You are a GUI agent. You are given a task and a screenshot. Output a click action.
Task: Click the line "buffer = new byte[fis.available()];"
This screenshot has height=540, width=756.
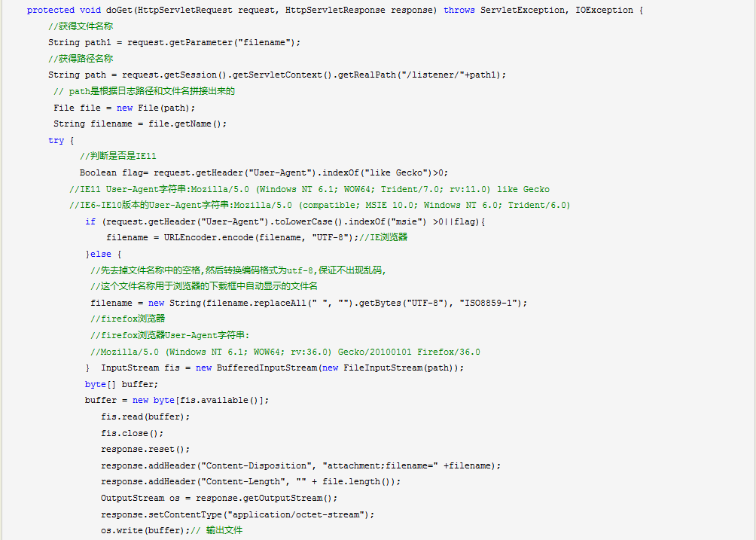click(x=177, y=400)
